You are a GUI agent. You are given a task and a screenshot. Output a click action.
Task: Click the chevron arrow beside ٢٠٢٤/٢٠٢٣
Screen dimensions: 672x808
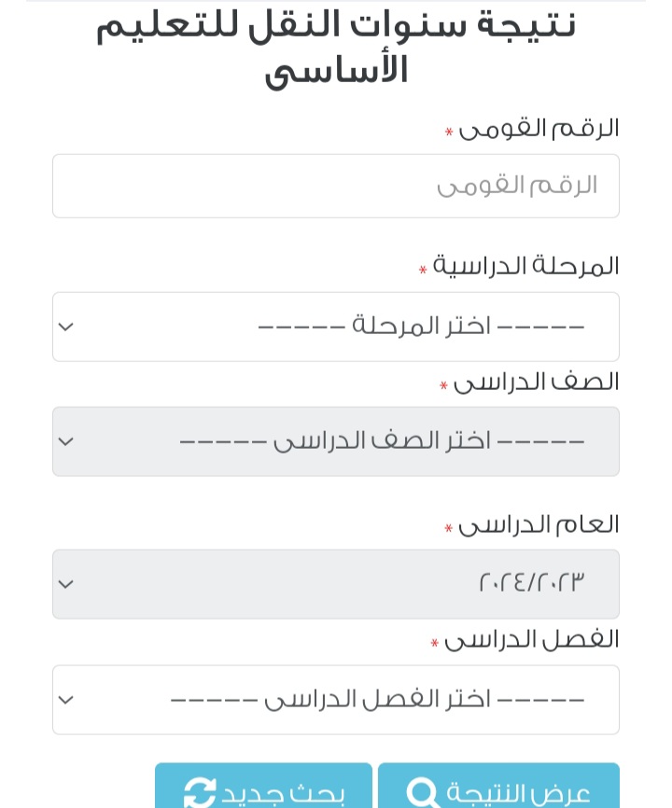[x=65, y=584]
